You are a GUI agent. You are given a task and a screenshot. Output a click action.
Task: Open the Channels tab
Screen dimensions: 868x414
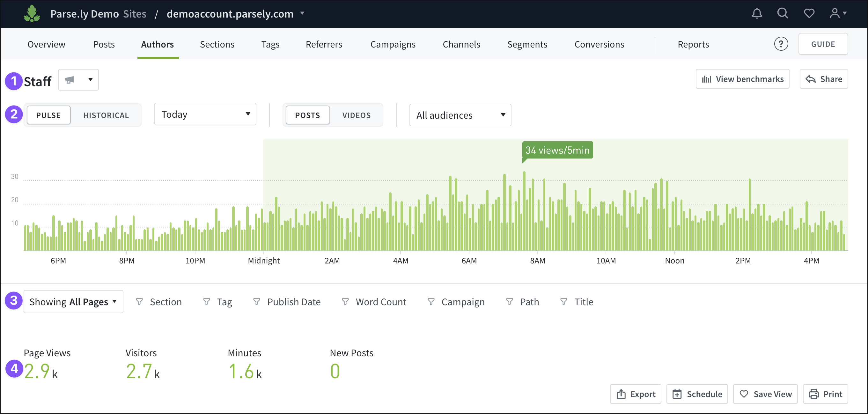point(462,45)
